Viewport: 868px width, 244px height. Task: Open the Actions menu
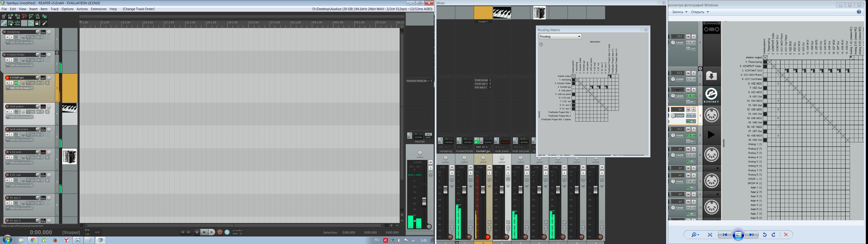(82, 9)
